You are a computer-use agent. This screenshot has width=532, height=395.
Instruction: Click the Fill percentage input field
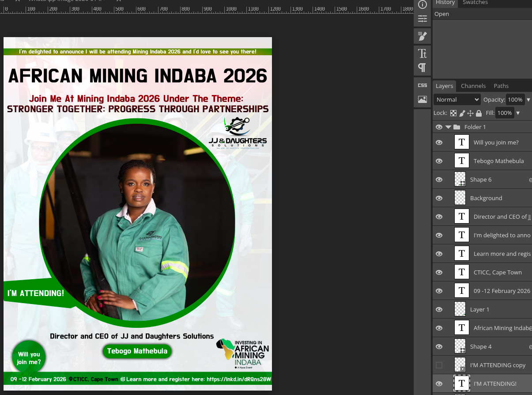[504, 113]
